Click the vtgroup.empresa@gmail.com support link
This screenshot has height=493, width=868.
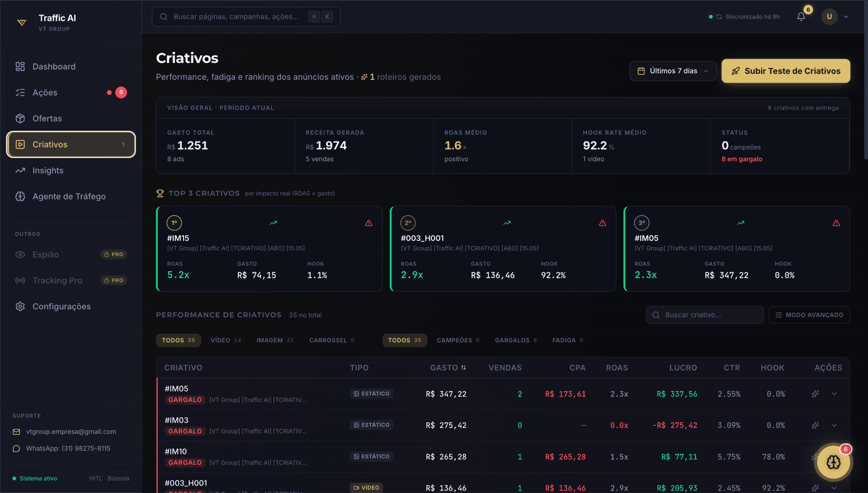tap(71, 432)
